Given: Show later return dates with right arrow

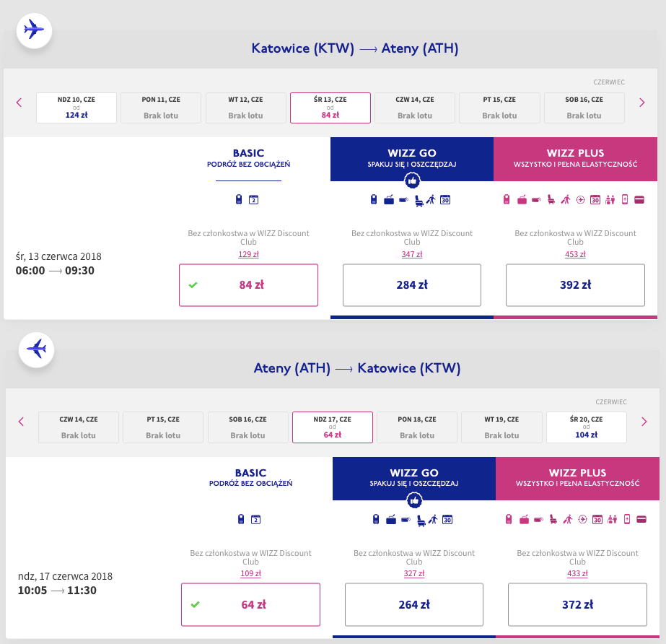Looking at the screenshot, I should 643,422.
